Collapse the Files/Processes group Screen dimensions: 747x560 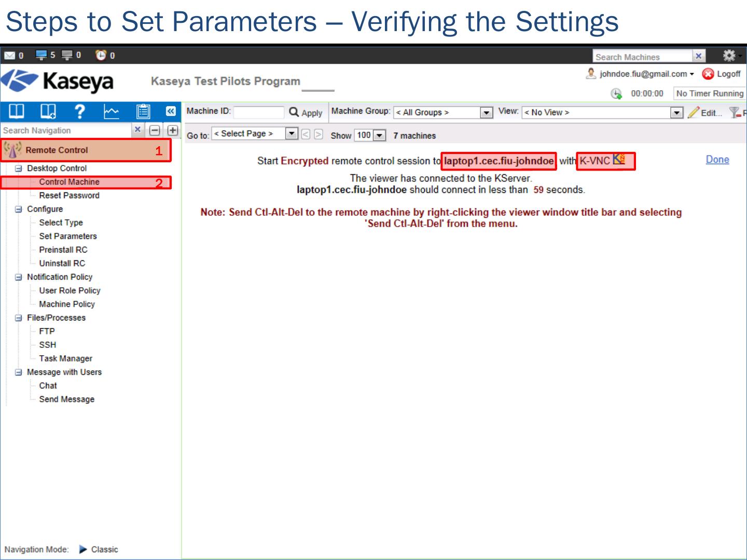click(19, 318)
